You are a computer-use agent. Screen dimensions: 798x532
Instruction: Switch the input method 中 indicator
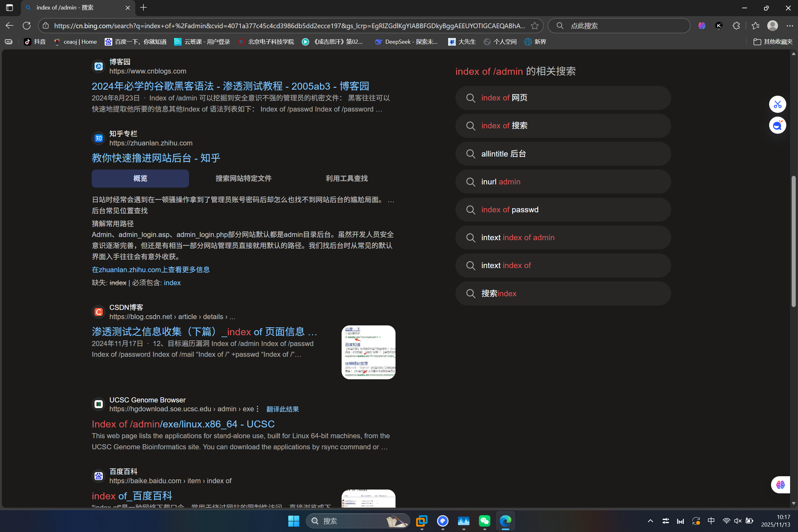click(x=711, y=521)
